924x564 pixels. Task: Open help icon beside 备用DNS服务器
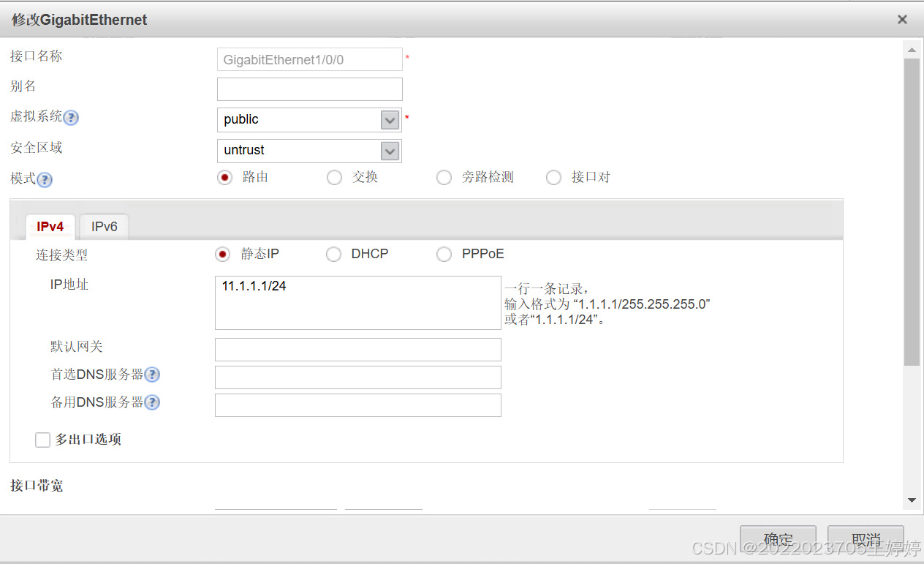point(152,402)
